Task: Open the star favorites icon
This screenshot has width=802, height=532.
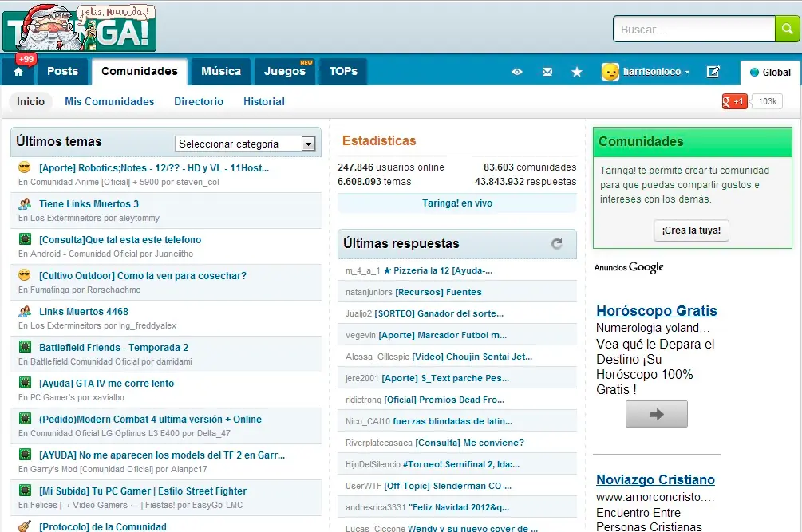Action: pyautogui.click(x=577, y=72)
